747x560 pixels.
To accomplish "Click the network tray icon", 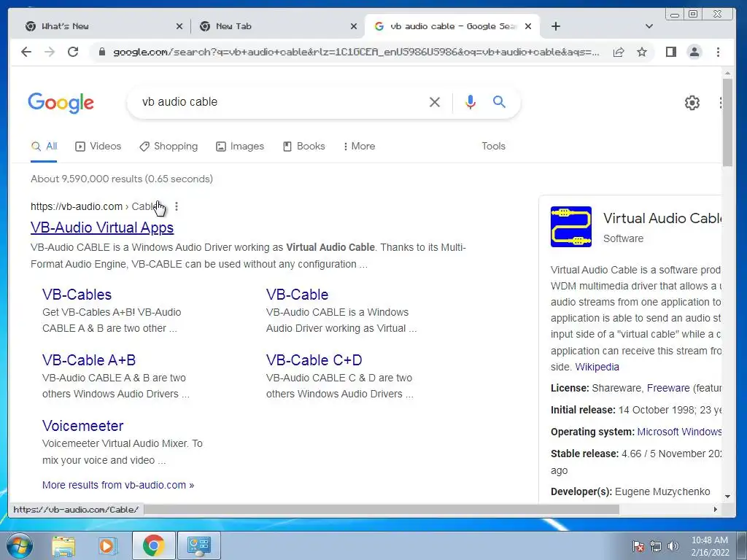I will (x=656, y=546).
